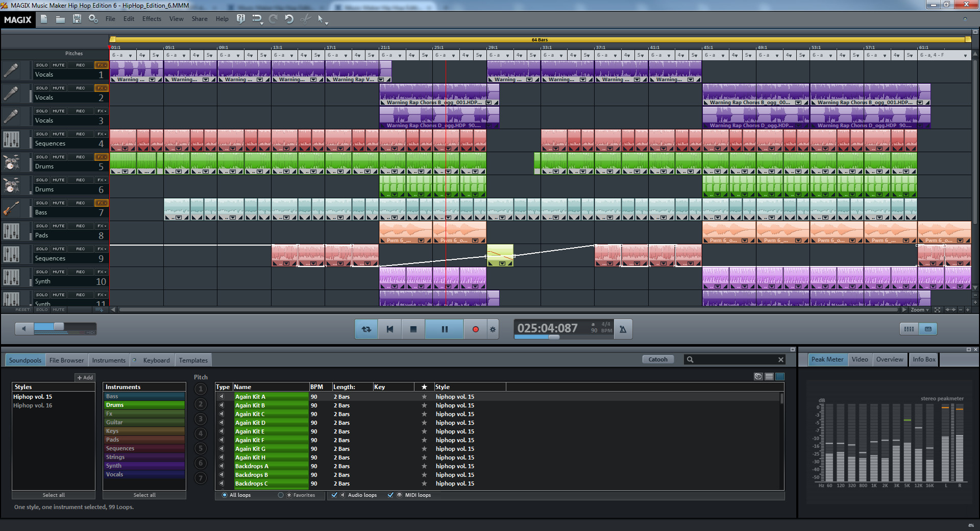Open the FX dropdown on the Pads track

coord(101,226)
